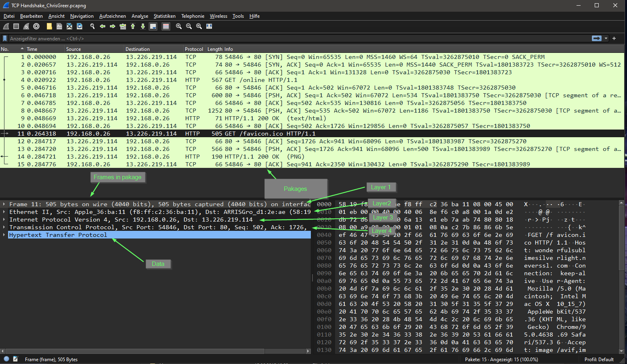Reload this capture file
The image size is (627, 364).
(x=80, y=26)
